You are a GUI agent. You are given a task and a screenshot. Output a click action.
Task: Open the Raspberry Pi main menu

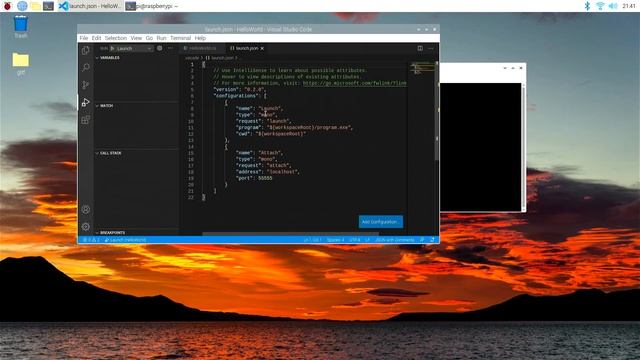click(7, 6)
